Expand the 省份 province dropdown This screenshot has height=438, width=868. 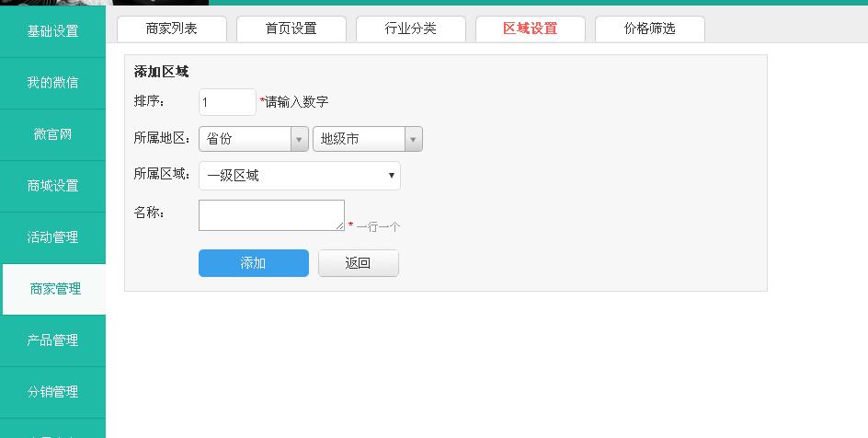(254, 139)
